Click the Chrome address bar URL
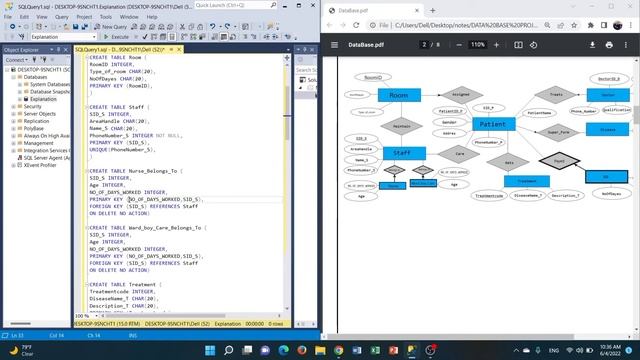Image resolution: width=640 pixels, height=360 pixels. [x=466, y=25]
